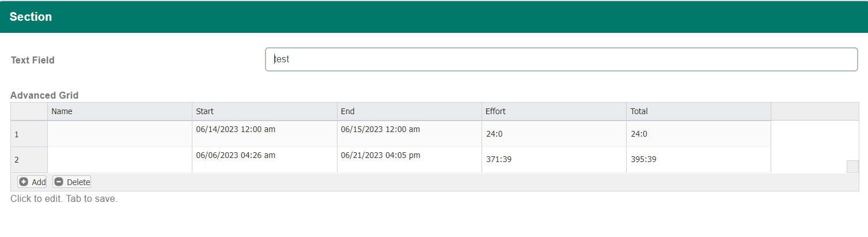Screen dimensions: 868x237
Task: Click the minus icon on Delete button
Action: [59, 182]
